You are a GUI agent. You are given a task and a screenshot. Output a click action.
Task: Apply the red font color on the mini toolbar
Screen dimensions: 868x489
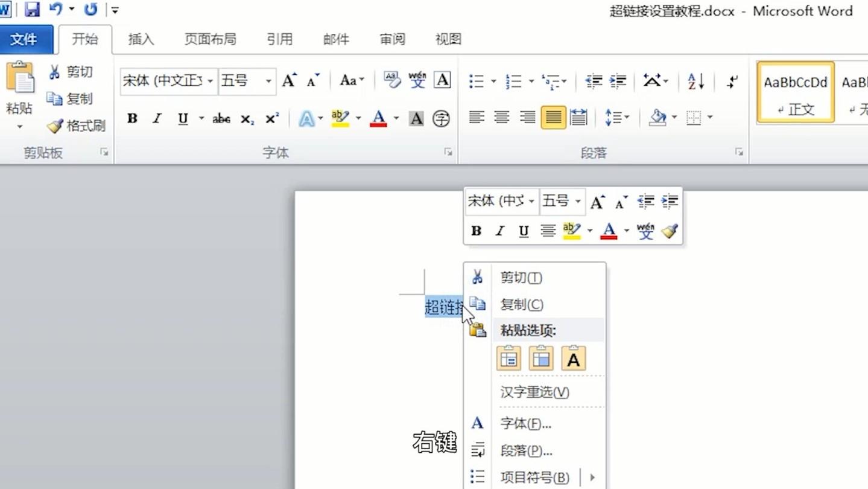609,231
